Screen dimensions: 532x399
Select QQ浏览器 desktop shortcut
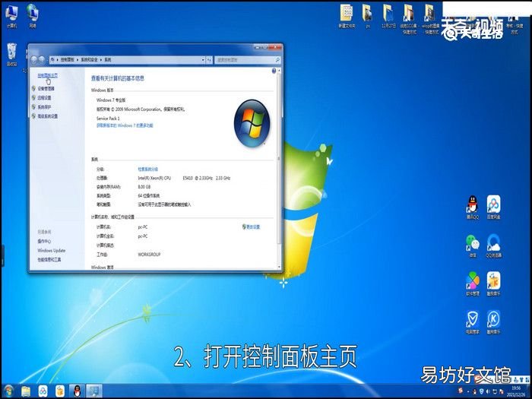494,246
